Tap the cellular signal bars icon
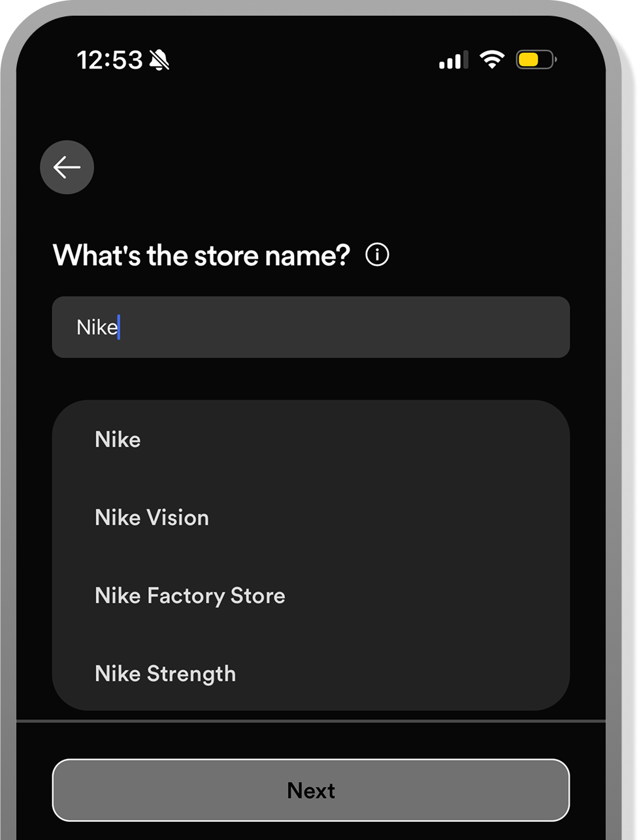 pyautogui.click(x=453, y=60)
